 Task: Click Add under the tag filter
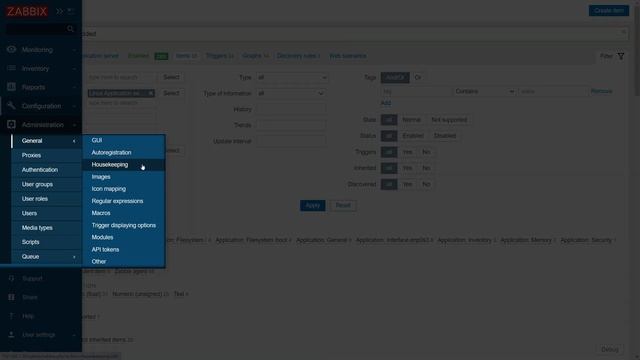coord(386,103)
